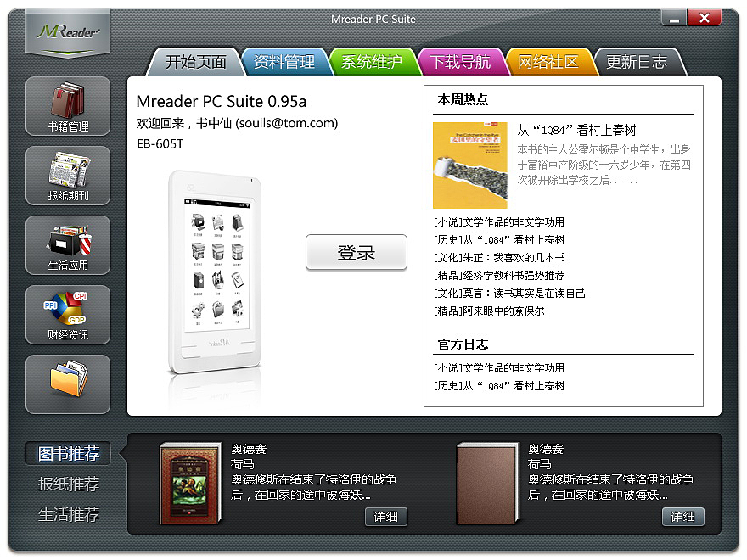Click 详细 for the second recommended book

[x=682, y=517]
